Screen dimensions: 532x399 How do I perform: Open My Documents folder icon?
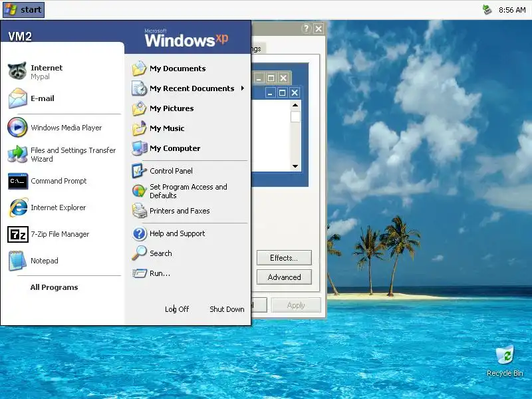pos(139,68)
